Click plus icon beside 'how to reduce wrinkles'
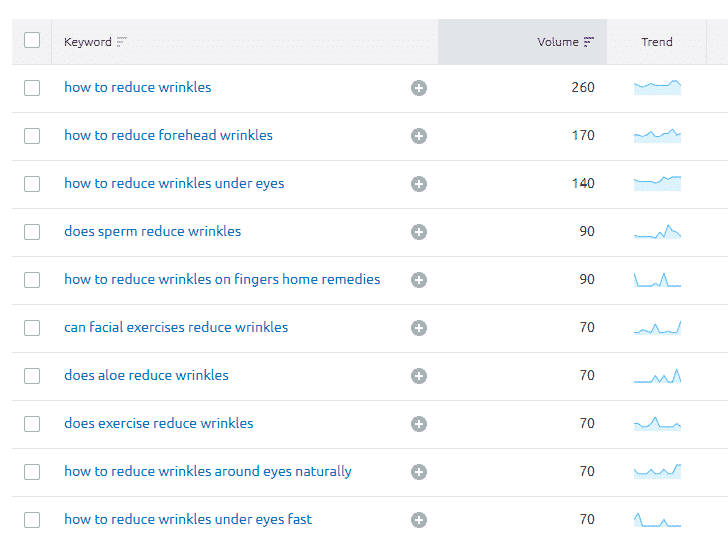The image size is (728, 543). coord(419,88)
